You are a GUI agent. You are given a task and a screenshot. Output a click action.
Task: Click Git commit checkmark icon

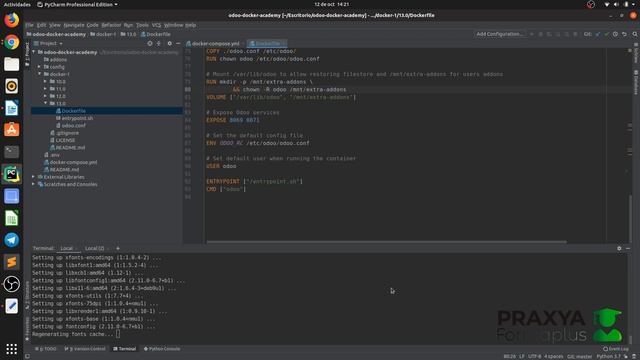[607, 34]
